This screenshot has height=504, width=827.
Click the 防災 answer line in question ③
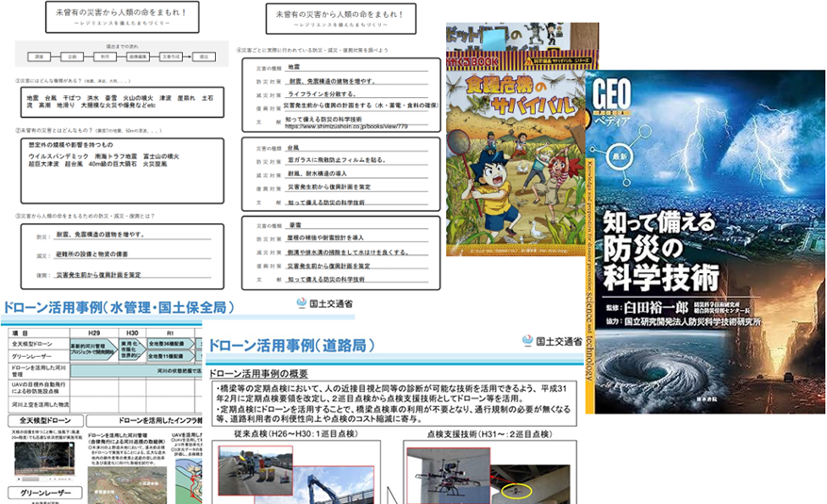pos(133,235)
